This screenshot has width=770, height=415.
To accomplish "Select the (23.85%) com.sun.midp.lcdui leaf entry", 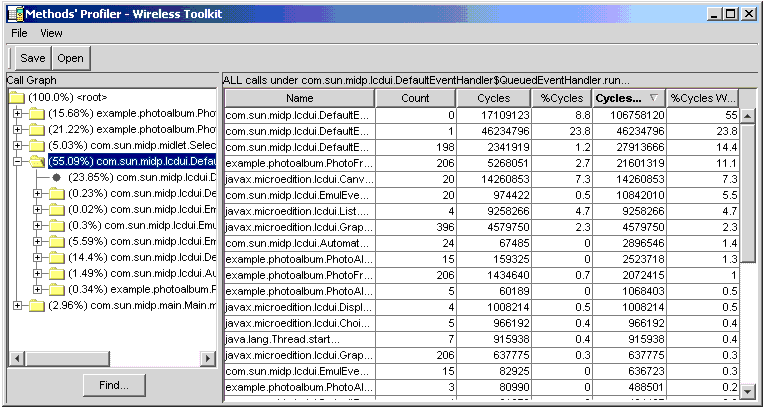I will (142, 177).
